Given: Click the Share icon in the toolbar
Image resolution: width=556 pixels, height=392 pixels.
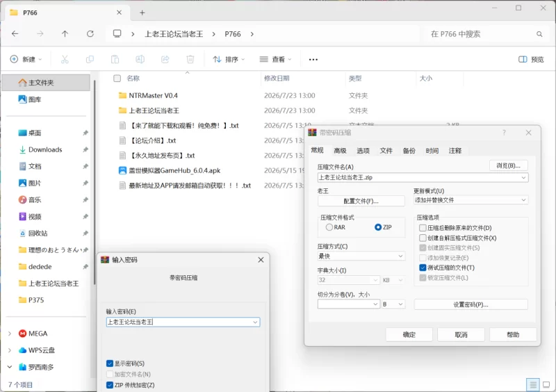Looking at the screenshot, I should 165,59.
